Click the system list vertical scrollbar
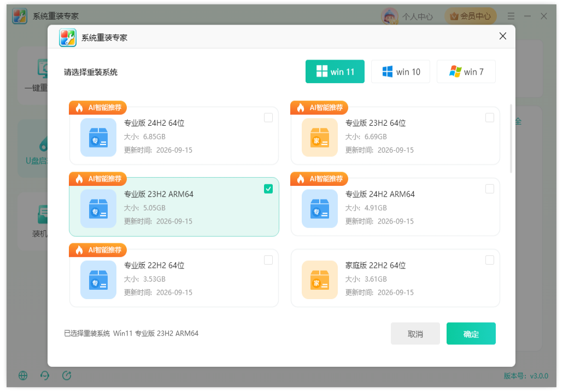The height and width of the screenshot is (392, 563). coord(511,139)
